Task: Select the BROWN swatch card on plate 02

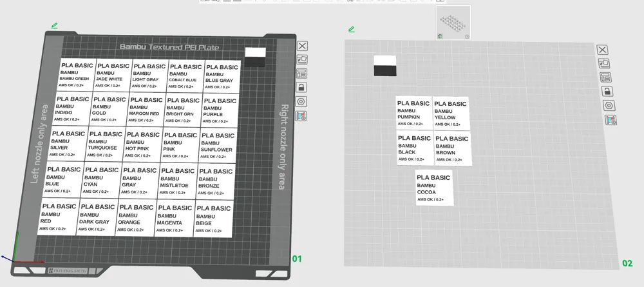Action: tap(453, 149)
